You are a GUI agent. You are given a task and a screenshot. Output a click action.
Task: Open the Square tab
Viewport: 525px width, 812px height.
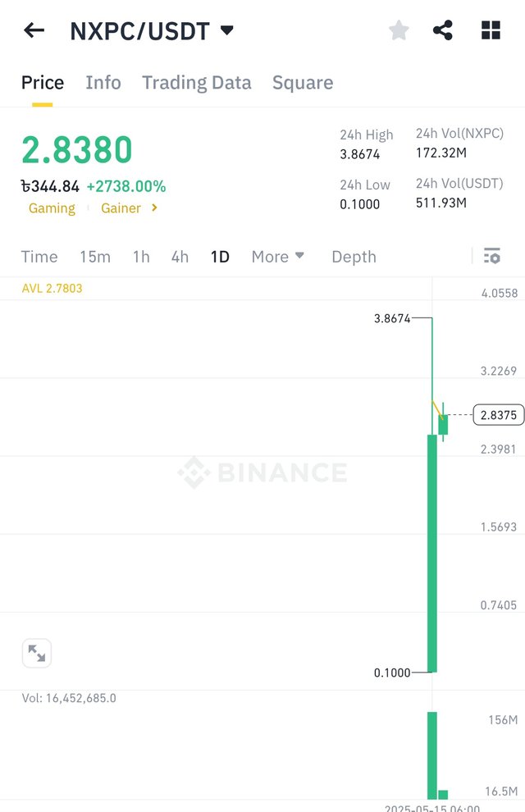[x=303, y=83]
